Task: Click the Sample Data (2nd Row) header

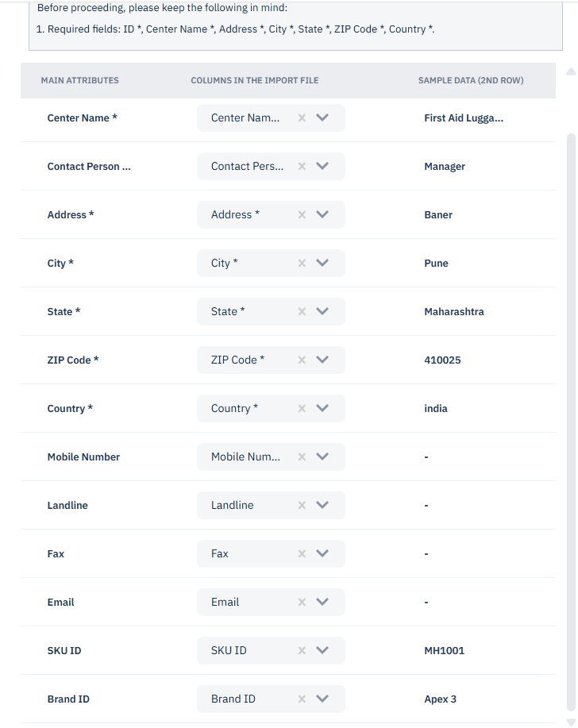Action: point(471,81)
